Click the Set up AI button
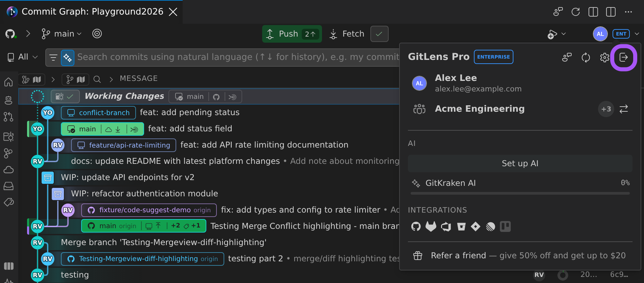 coord(520,164)
